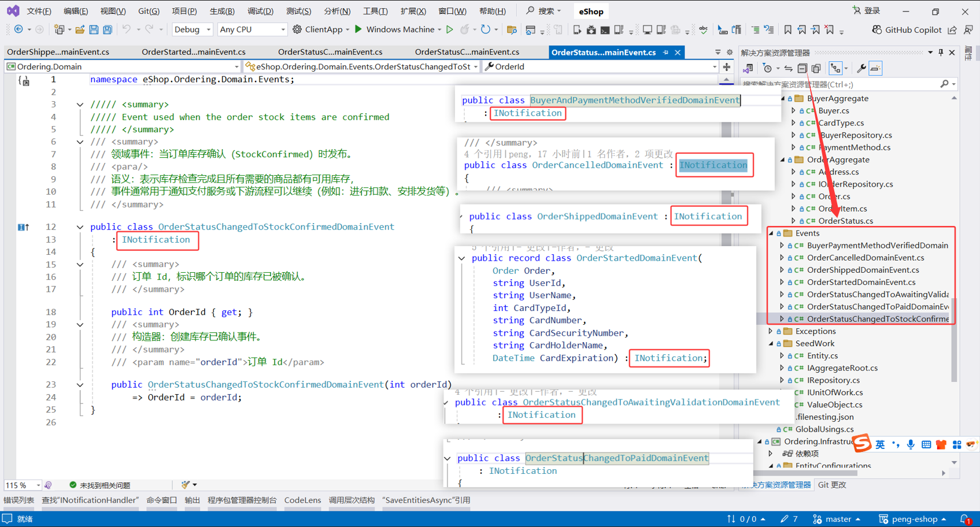Viewport: 980px width, 527px height.
Task: Toggle auto-hide pin on Solution Explorer
Action: coord(941,53)
